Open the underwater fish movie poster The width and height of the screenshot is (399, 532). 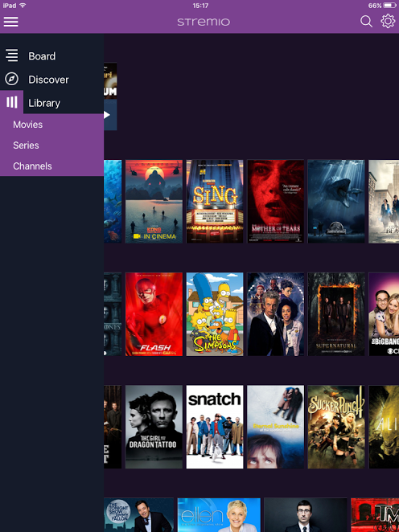(x=113, y=201)
